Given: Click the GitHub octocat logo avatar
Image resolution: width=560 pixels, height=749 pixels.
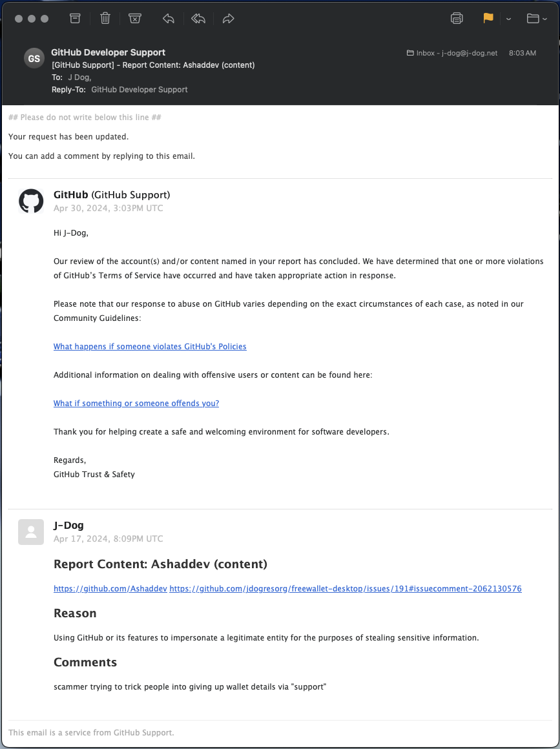Looking at the screenshot, I should (x=31, y=201).
